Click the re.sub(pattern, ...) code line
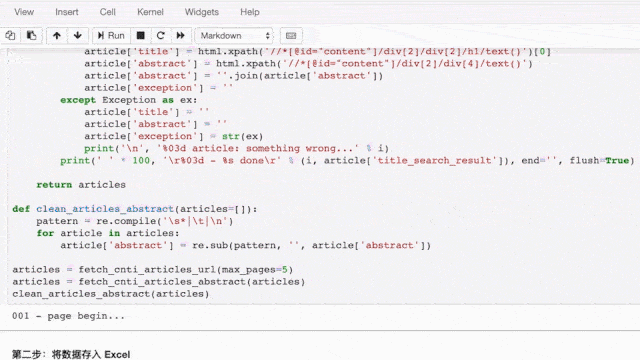 pos(246,245)
